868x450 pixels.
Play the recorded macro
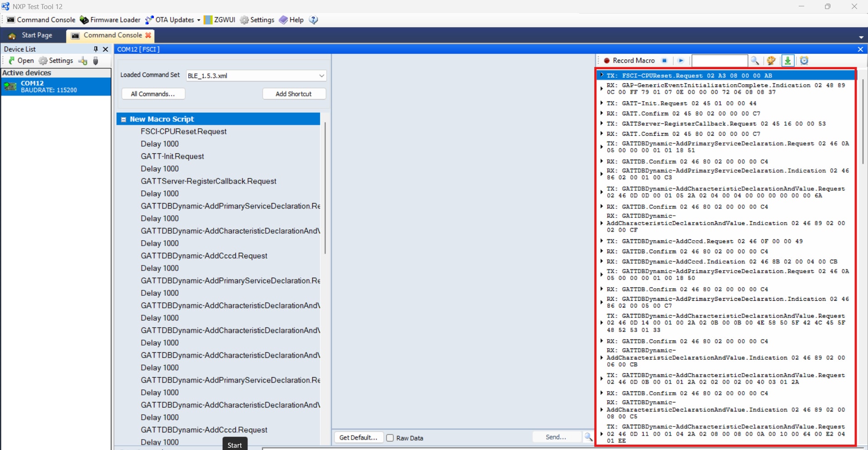[681, 60]
